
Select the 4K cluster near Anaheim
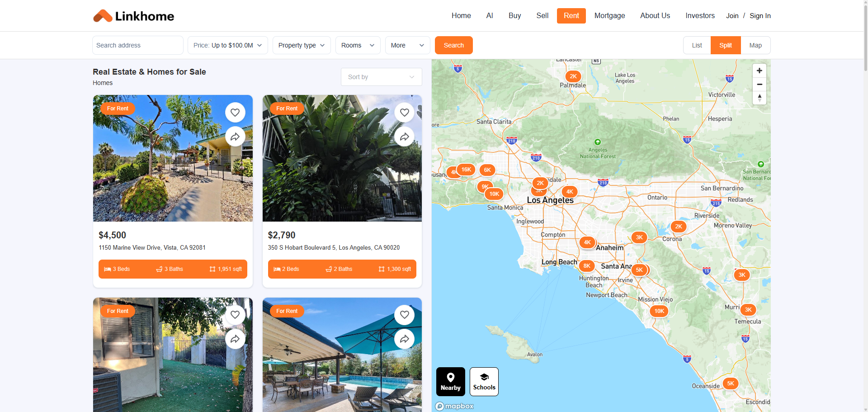pyautogui.click(x=587, y=242)
